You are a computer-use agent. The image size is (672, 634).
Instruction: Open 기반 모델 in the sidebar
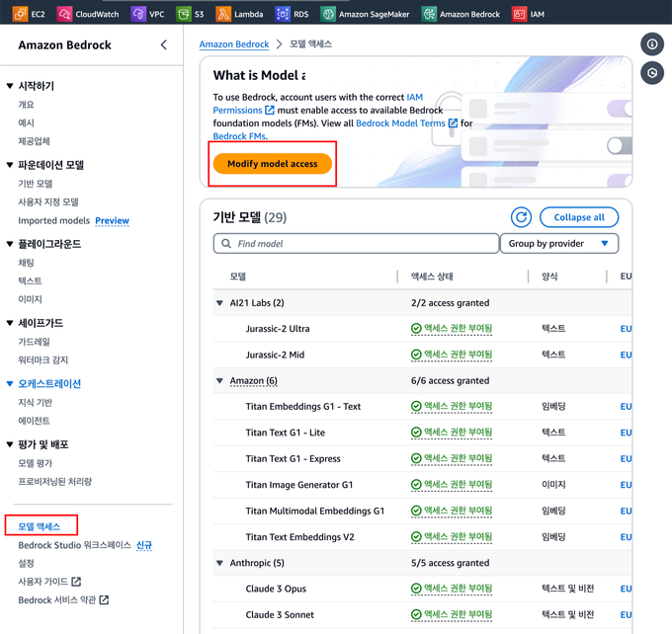click(x=36, y=184)
